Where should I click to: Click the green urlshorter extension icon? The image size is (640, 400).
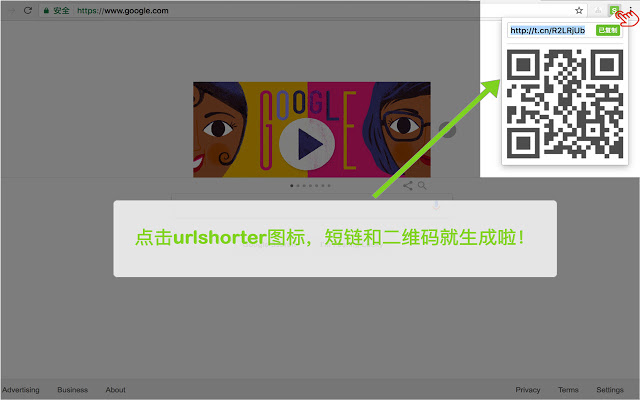click(x=614, y=11)
